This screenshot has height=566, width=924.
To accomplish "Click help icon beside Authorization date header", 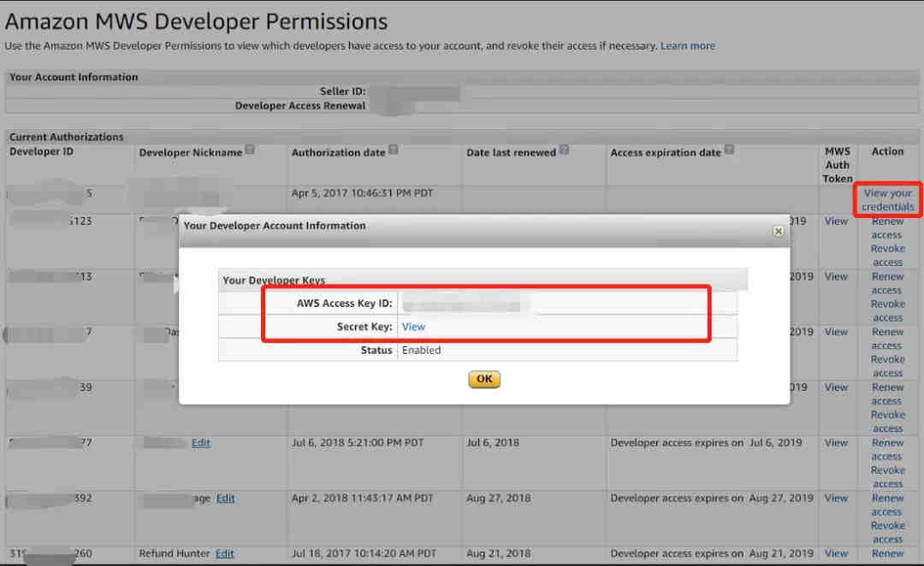I will click(394, 150).
